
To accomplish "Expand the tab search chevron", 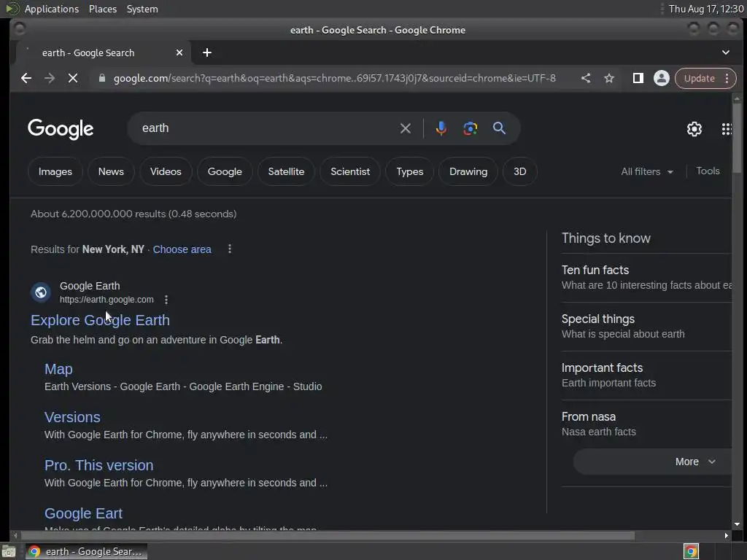I will click(726, 52).
